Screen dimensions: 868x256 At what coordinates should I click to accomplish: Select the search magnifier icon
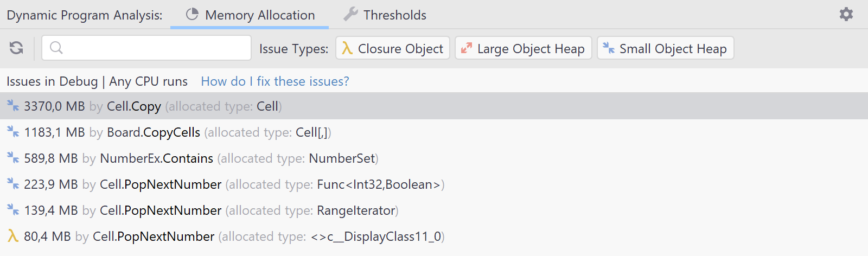point(56,48)
